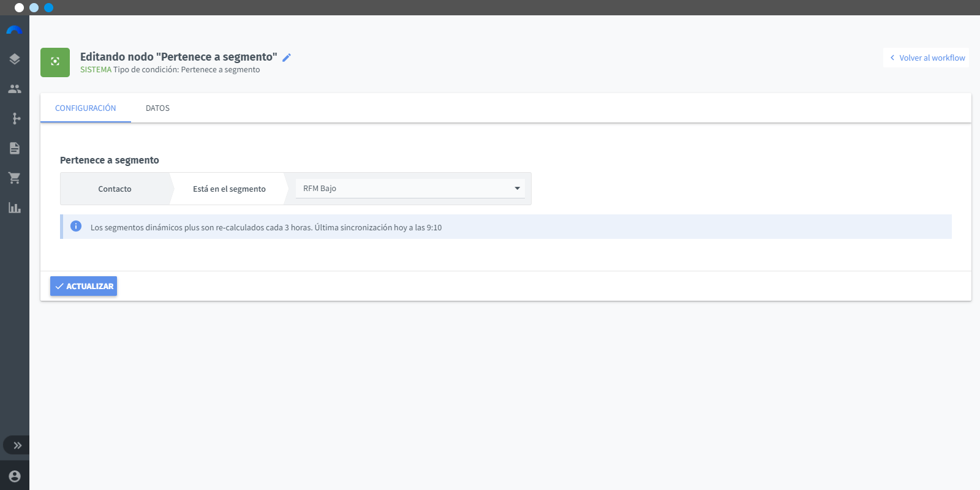Click the Pertenece a segmento heading
This screenshot has height=490, width=980.
click(x=110, y=160)
